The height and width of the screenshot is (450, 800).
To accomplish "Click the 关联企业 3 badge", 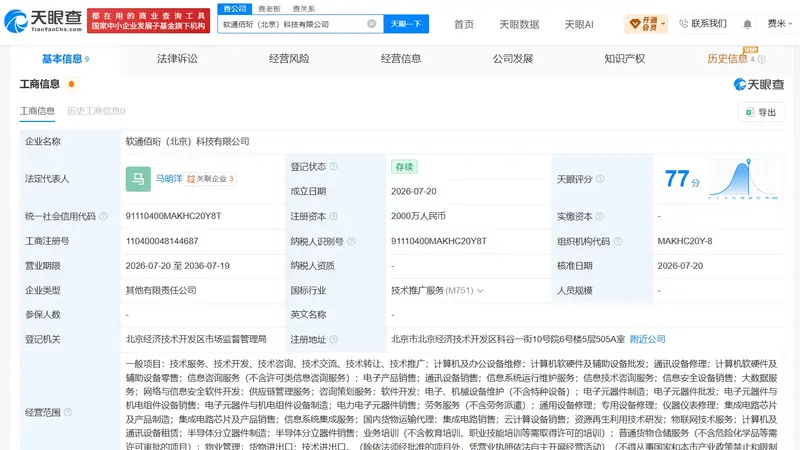I will click(210, 179).
